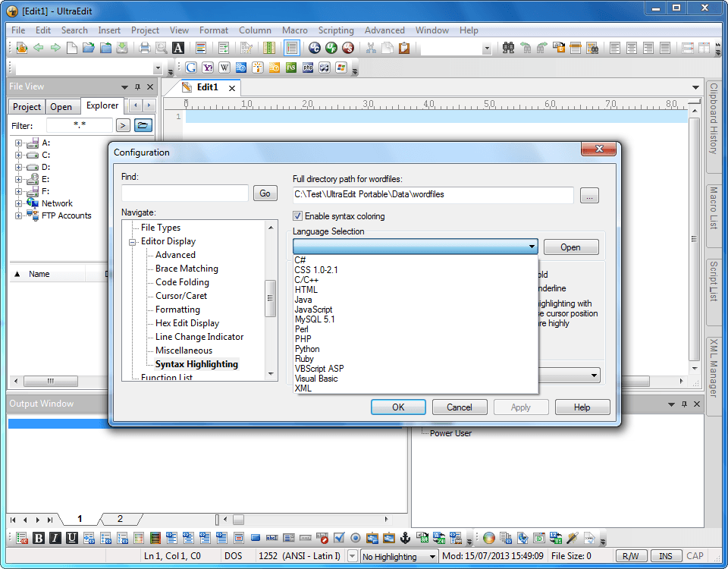The height and width of the screenshot is (569, 728).
Task: Open the Column menu
Action: coord(255,30)
